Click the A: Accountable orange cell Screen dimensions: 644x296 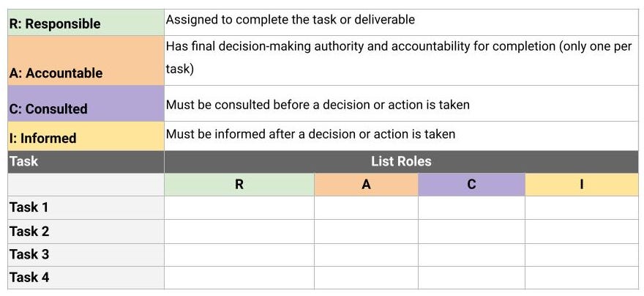click(x=86, y=60)
